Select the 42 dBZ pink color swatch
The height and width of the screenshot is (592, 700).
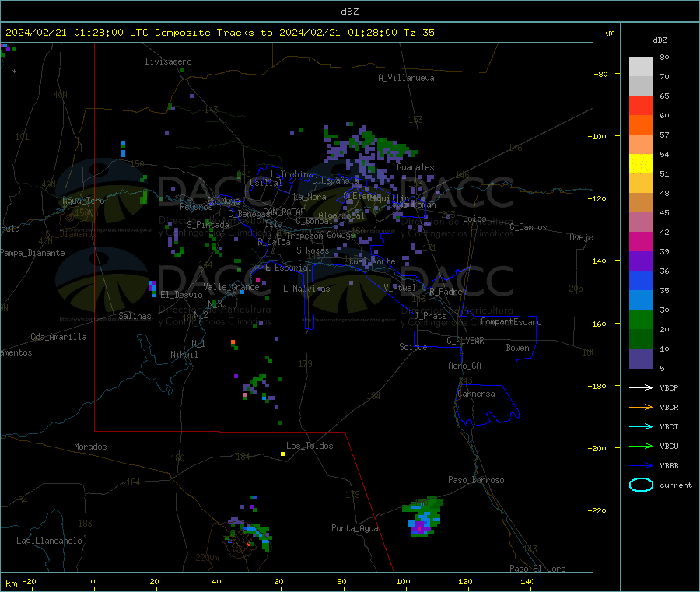(x=641, y=241)
